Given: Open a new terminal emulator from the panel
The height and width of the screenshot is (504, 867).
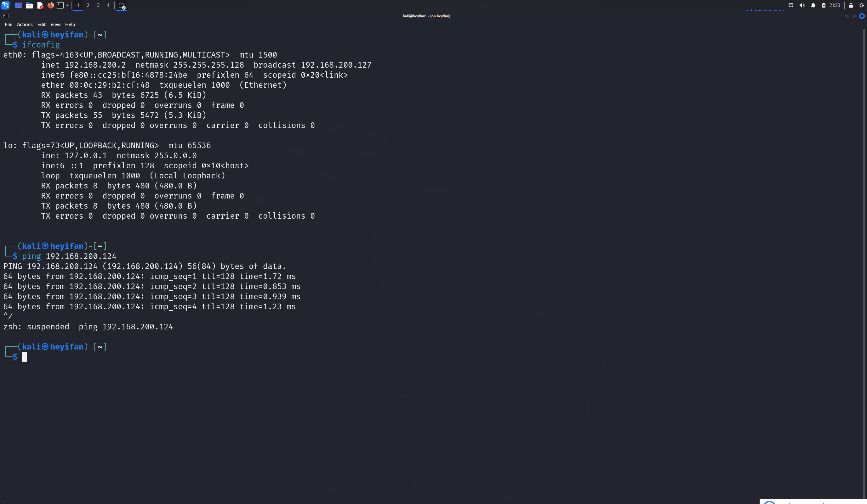Looking at the screenshot, I should tap(60, 5).
